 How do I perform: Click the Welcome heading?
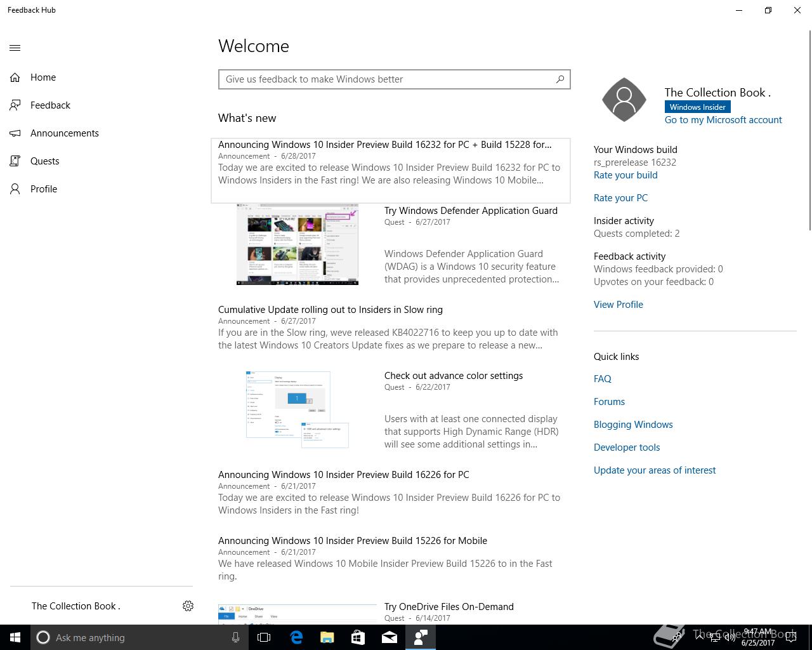254,46
